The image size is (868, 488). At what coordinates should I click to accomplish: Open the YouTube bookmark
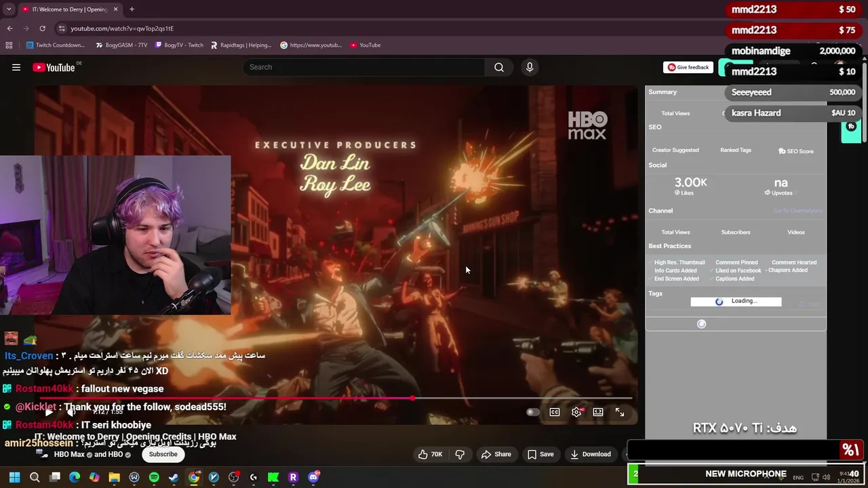point(366,45)
